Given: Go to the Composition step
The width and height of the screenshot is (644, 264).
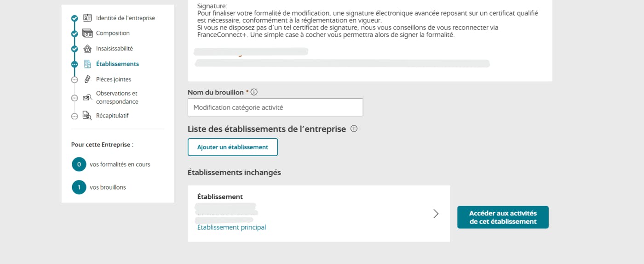Looking at the screenshot, I should pos(113,34).
